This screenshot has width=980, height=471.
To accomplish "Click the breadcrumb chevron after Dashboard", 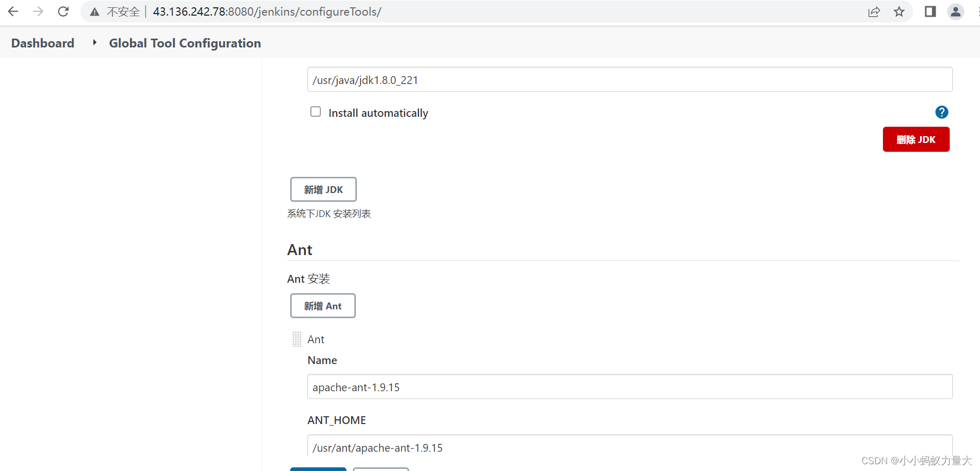I will [94, 43].
